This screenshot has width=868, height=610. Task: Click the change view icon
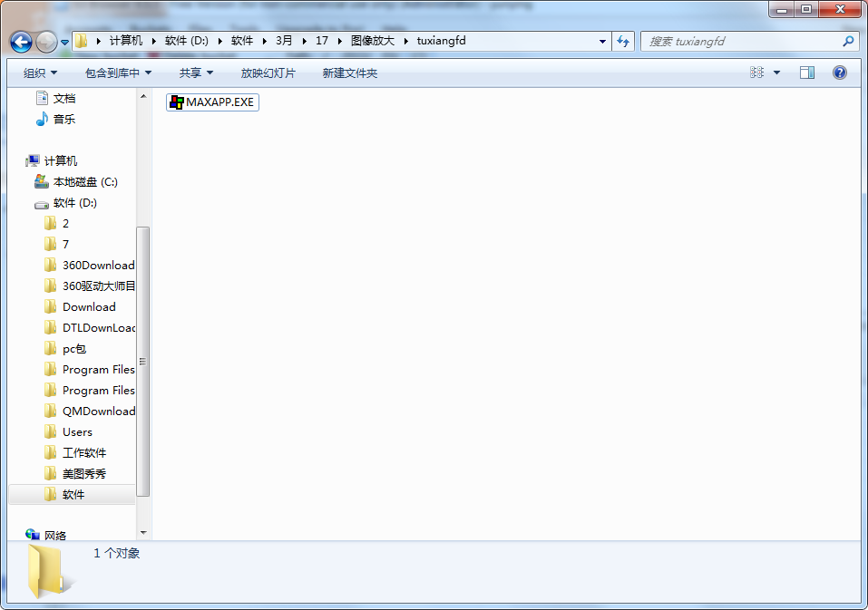click(756, 73)
